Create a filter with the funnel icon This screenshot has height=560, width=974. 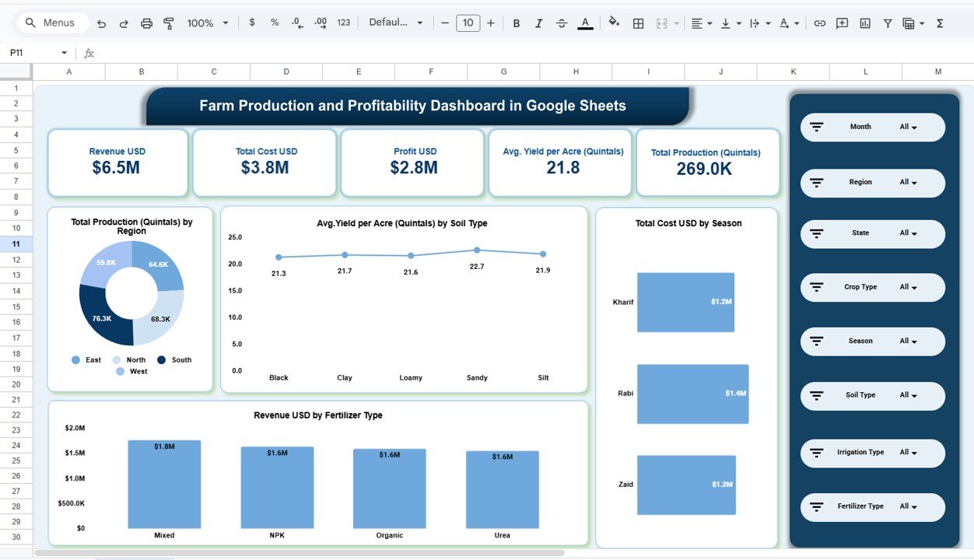point(887,23)
